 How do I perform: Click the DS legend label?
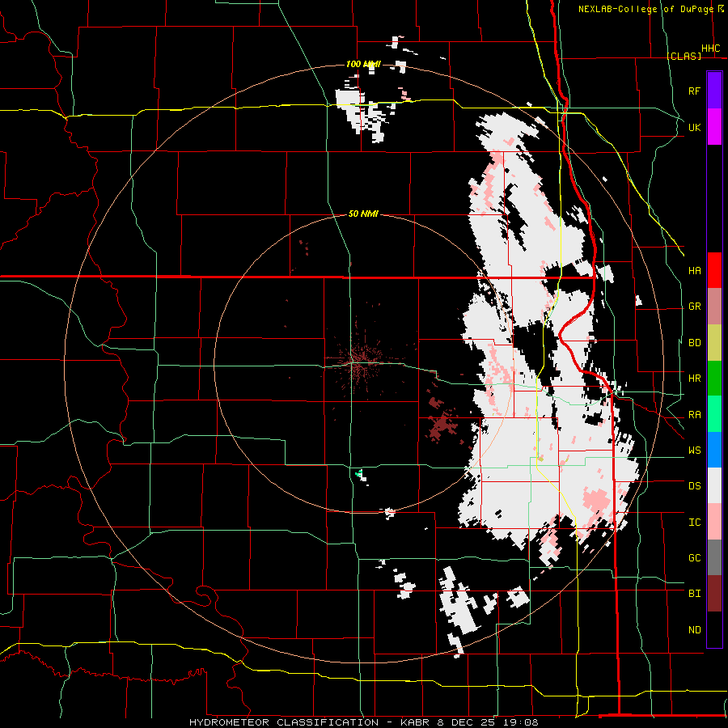pos(694,486)
